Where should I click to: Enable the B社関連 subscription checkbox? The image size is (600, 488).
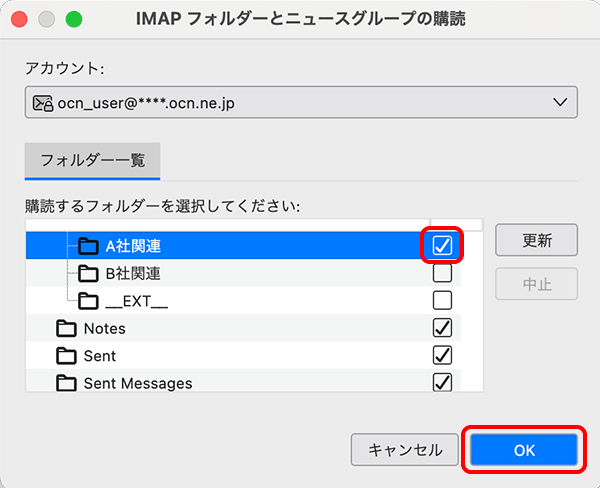tap(442, 273)
